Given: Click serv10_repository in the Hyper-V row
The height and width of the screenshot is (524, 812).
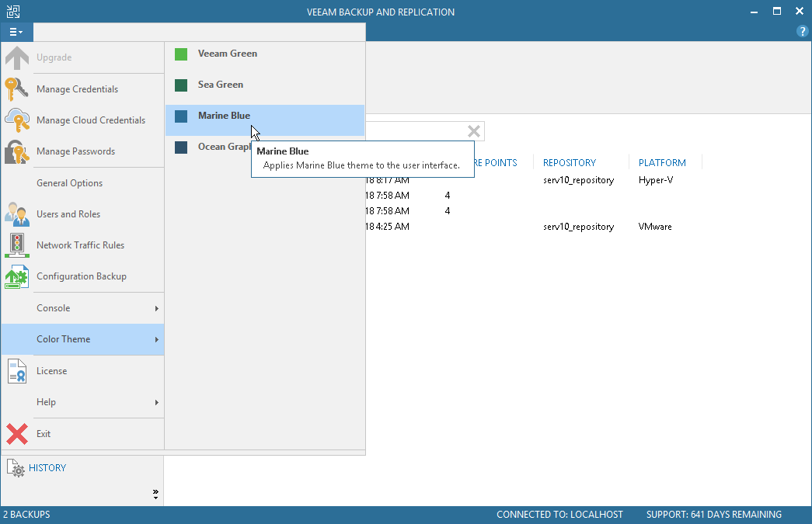Looking at the screenshot, I should pyautogui.click(x=578, y=180).
